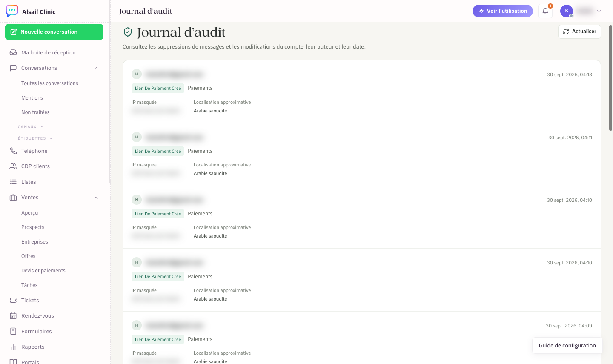Click the people icon beside CDP clients
The width and height of the screenshot is (613, 364).
[x=13, y=166]
